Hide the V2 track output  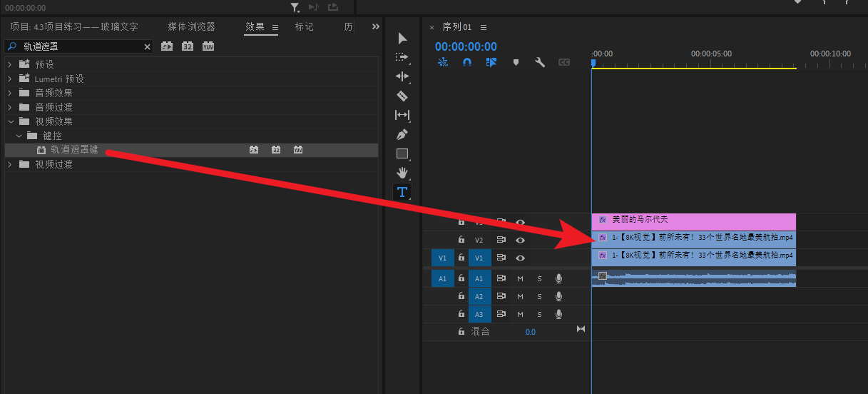coord(521,240)
